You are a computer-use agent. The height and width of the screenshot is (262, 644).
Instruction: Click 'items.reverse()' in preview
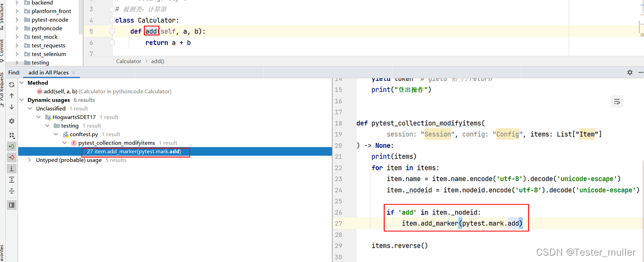pyautogui.click(x=400, y=246)
